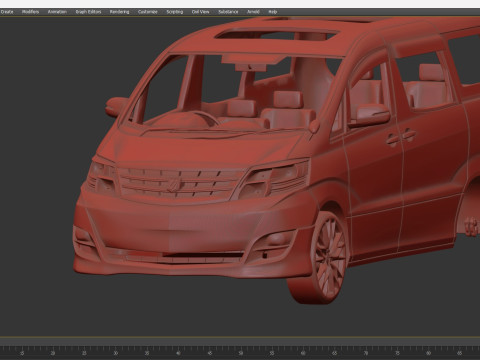Open the Create menu
The width and height of the screenshot is (480, 360).
7,12
